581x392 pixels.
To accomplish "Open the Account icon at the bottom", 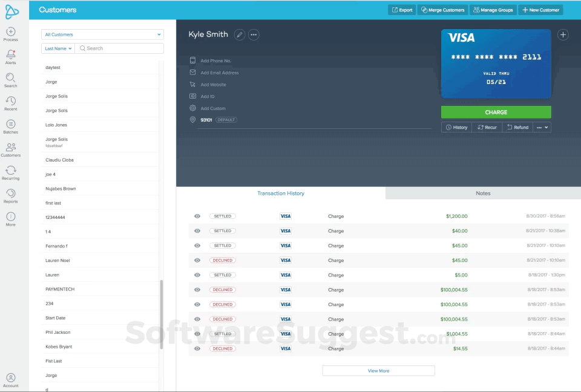I will click(11, 377).
